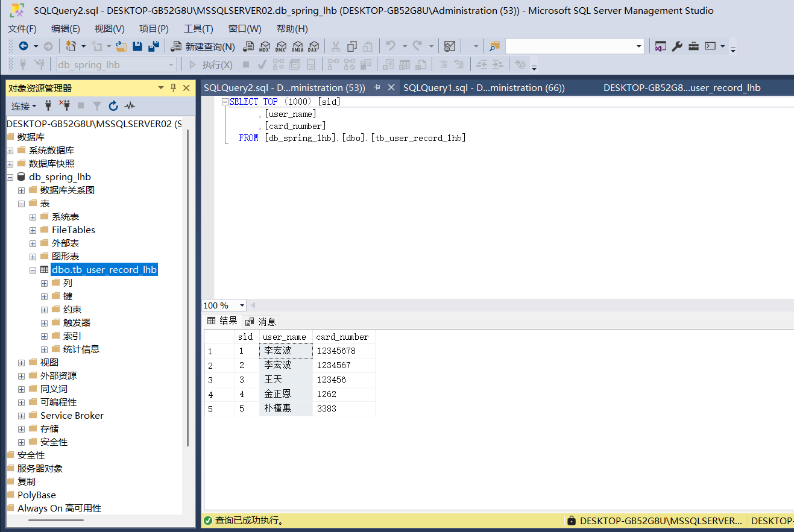
Task: Open the 工具(T) menu
Action: click(x=198, y=29)
